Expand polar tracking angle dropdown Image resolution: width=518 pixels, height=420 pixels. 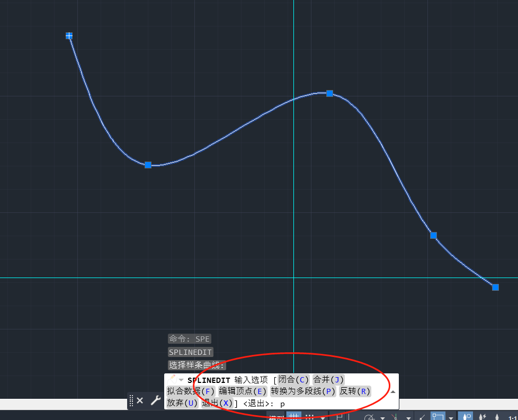point(382,417)
